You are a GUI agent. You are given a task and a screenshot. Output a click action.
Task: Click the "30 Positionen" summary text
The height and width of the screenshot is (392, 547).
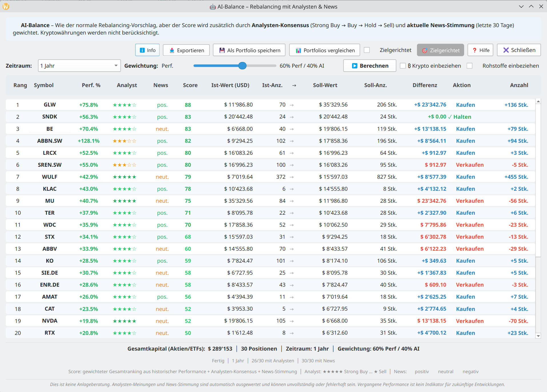click(x=259, y=349)
